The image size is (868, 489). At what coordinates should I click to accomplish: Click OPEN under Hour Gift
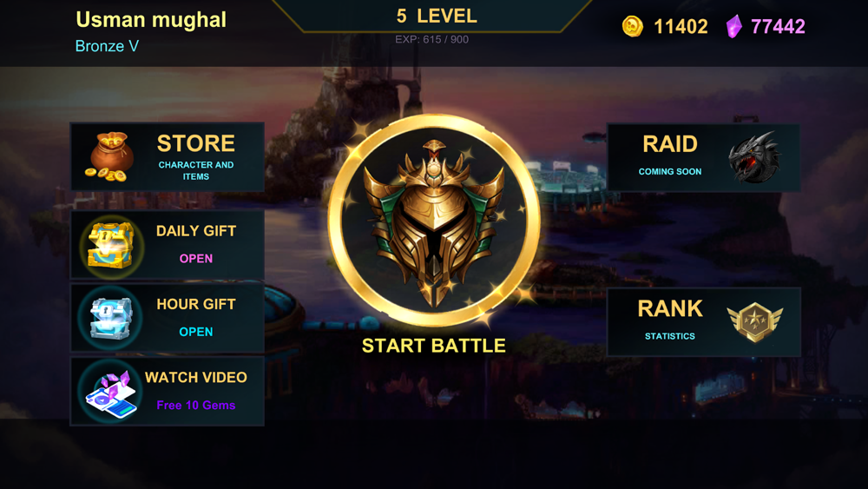click(x=196, y=332)
